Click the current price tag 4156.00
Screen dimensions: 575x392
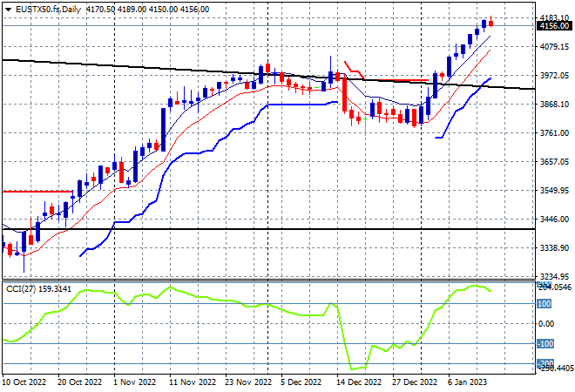pos(554,26)
